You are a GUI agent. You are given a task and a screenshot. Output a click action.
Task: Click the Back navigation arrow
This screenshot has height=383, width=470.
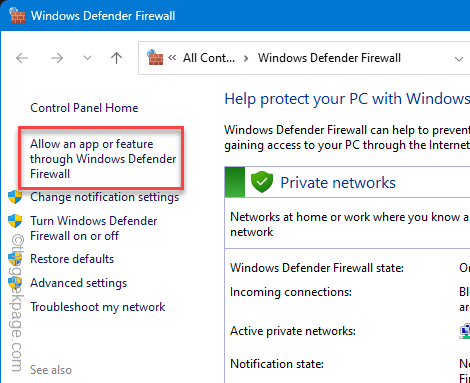22,58
